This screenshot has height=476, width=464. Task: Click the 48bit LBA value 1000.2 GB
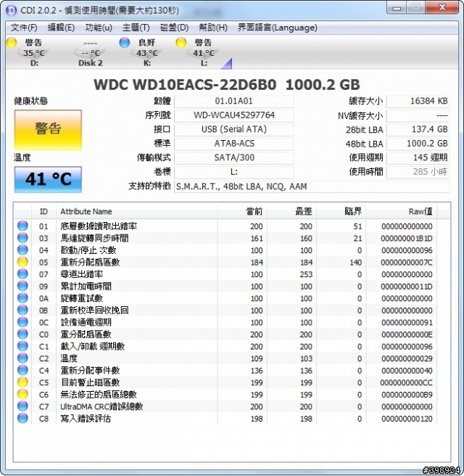418,144
